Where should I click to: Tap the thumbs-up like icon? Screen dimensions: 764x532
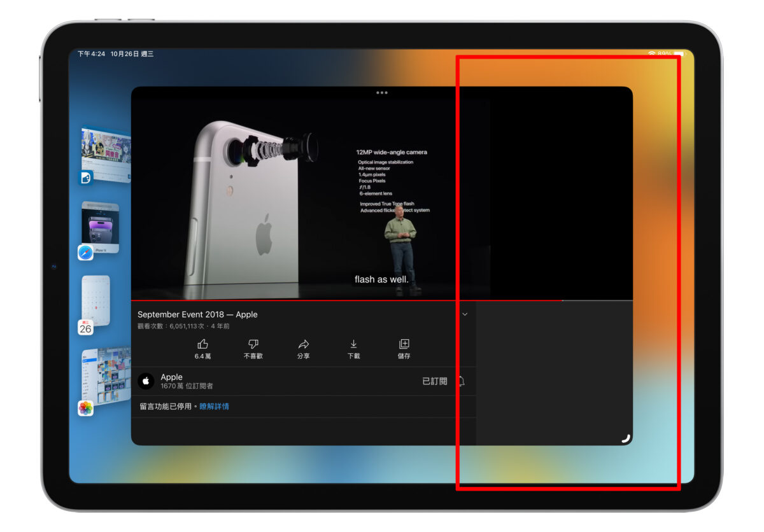(x=203, y=344)
